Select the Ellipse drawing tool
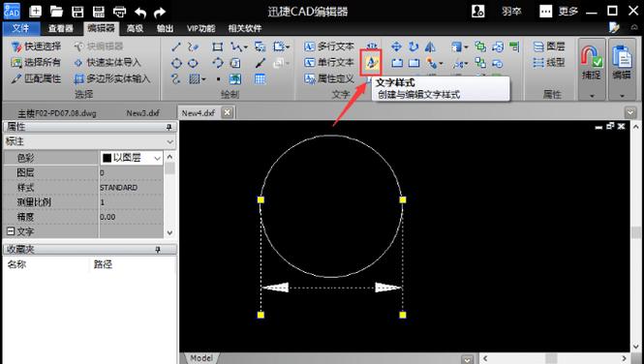The image size is (644, 364). tap(193, 63)
